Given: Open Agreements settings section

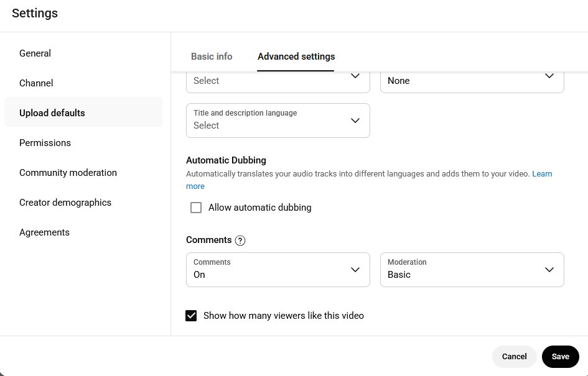Looking at the screenshot, I should [x=44, y=232].
